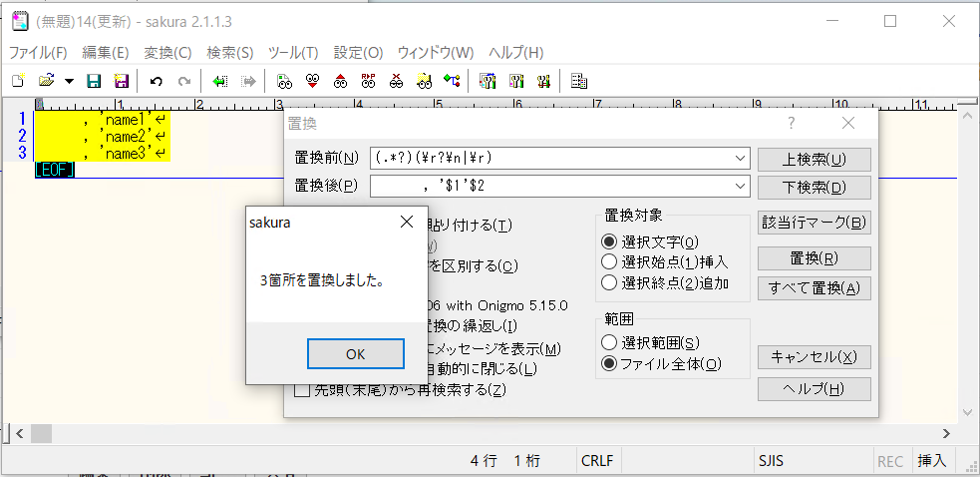The image size is (980, 477).
Task: Expand the recent files arrow beside Open
Action: pos(69,82)
